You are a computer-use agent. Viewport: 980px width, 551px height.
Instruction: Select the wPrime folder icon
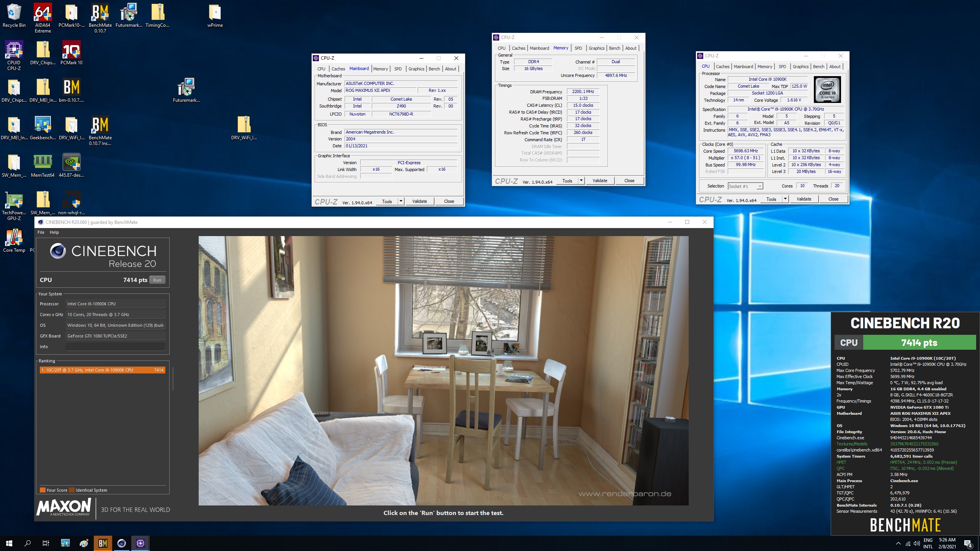[215, 16]
